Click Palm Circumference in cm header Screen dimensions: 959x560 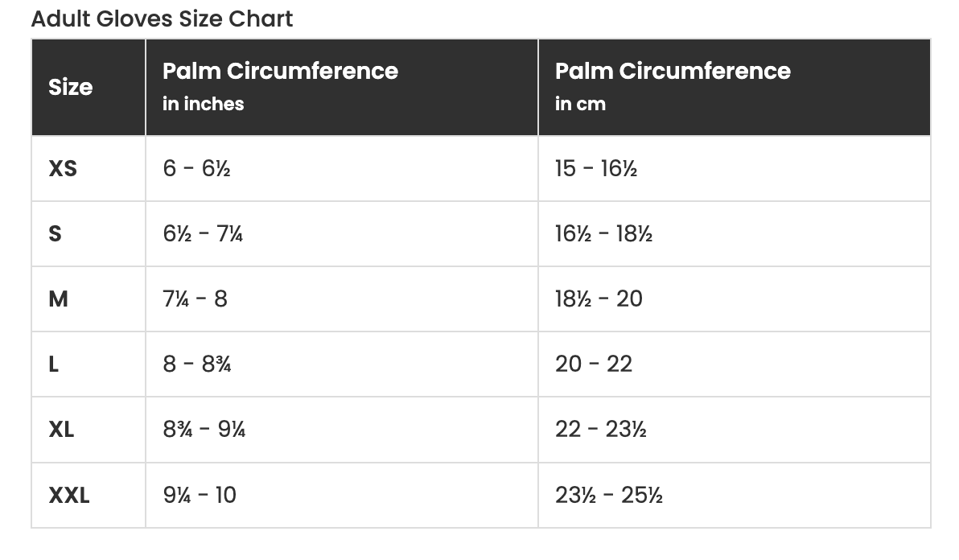(673, 86)
